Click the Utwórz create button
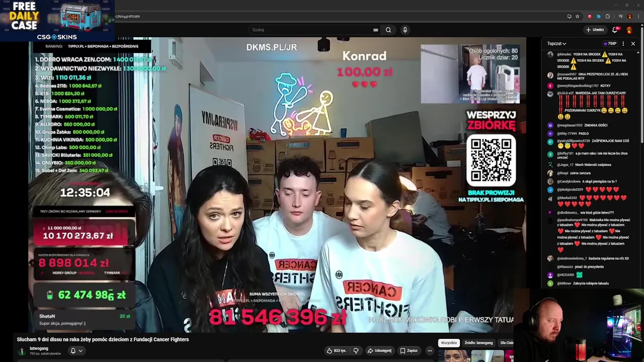The width and height of the screenshot is (644, 362). 595,30
